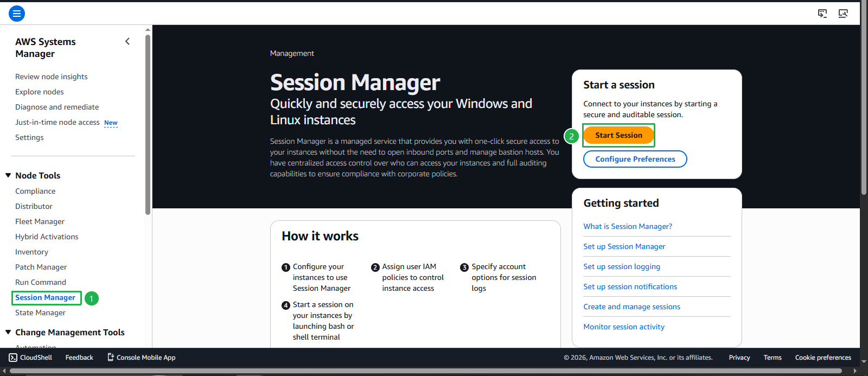Screen dimensions: 868x376
Task: Go to Hybrid Activations
Action: point(47,237)
